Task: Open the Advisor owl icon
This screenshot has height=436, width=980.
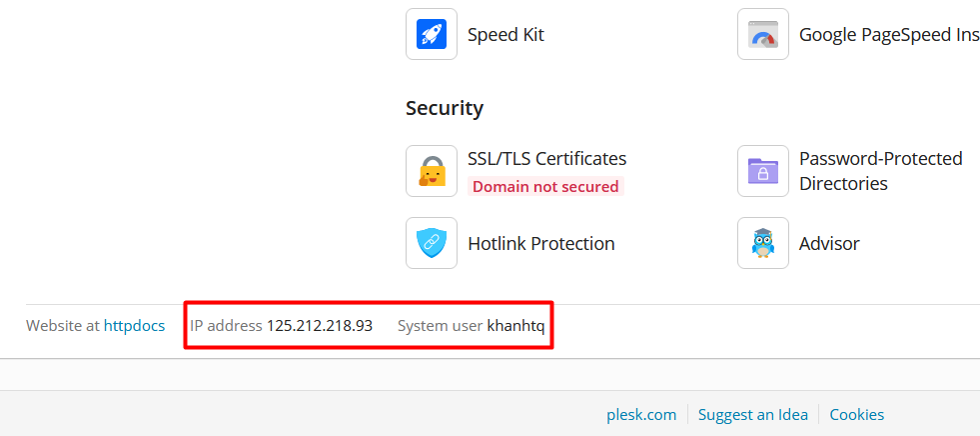Action: tap(763, 243)
